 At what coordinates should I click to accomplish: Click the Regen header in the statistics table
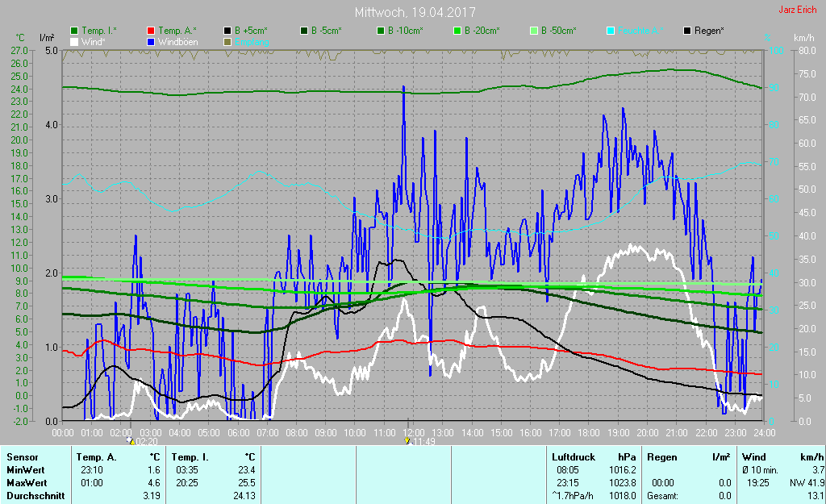tap(661, 457)
